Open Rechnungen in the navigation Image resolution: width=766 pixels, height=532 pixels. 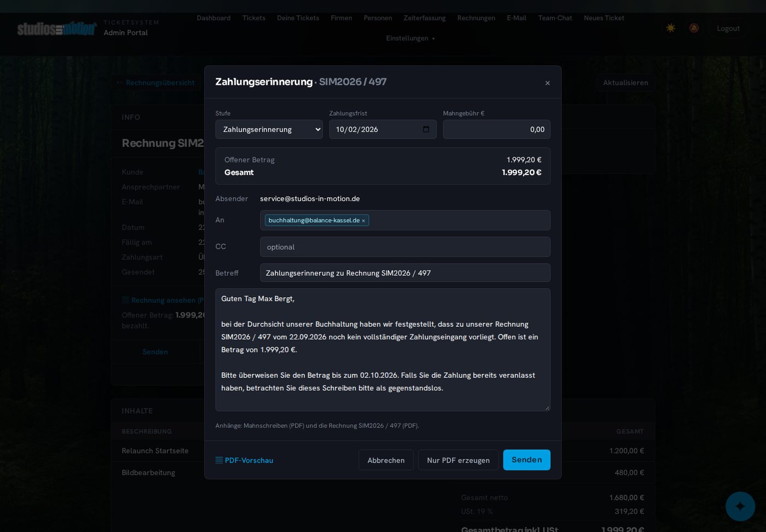tap(476, 18)
